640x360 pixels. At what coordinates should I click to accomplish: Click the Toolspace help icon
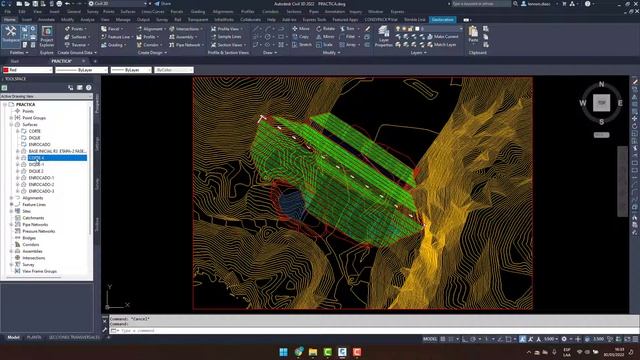pyautogui.click(x=89, y=87)
